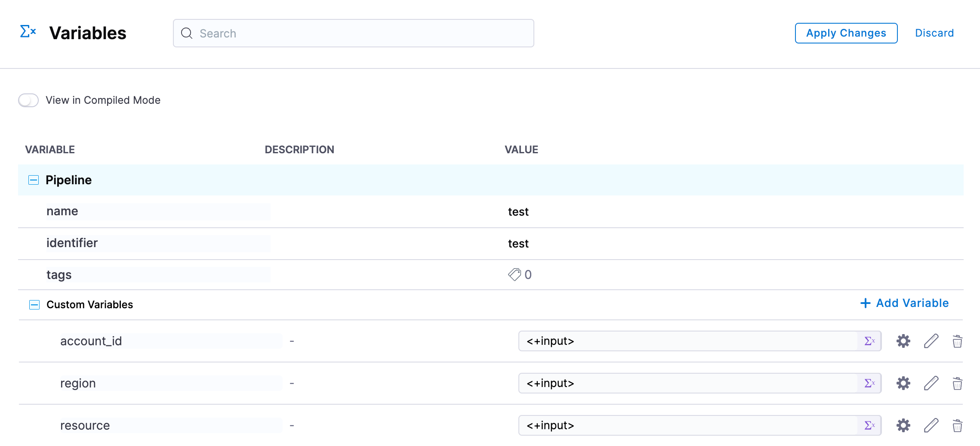Collapse the Custom Variables group
The image size is (980, 446).
click(x=34, y=305)
